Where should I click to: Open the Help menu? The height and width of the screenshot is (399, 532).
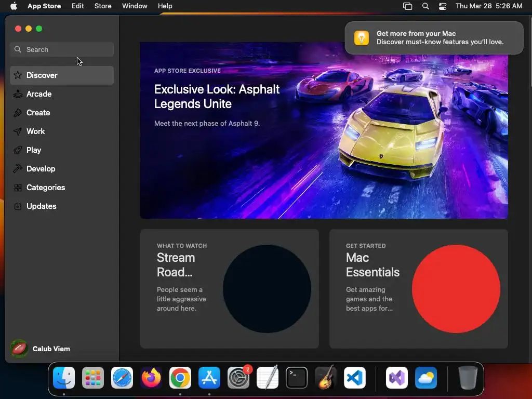click(165, 6)
